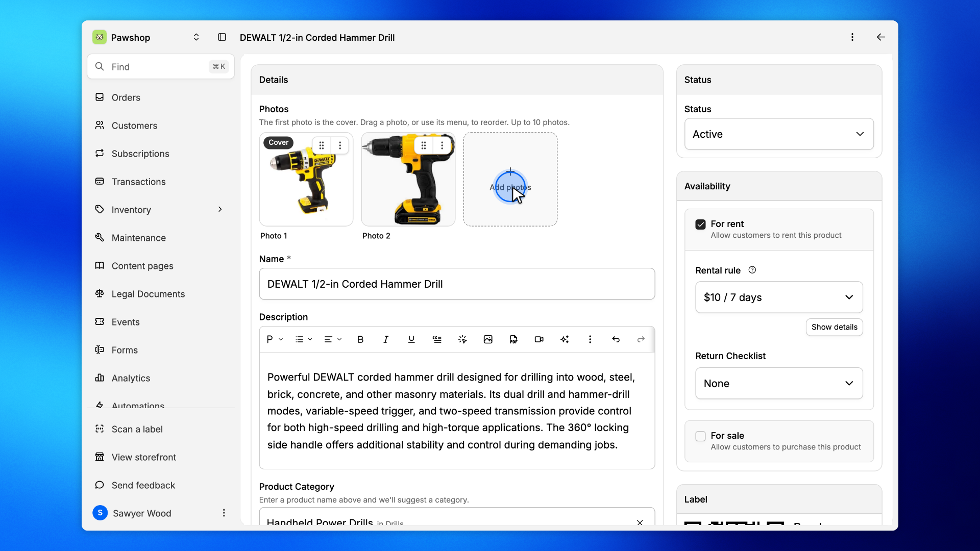The height and width of the screenshot is (551, 980).
Task: Open the paragraph style dropdown
Action: click(275, 339)
